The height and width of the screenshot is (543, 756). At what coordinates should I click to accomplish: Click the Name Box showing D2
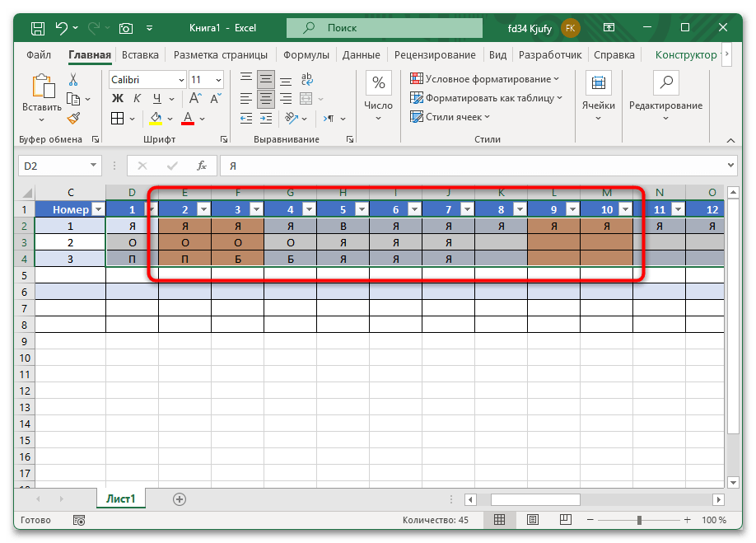point(58,166)
